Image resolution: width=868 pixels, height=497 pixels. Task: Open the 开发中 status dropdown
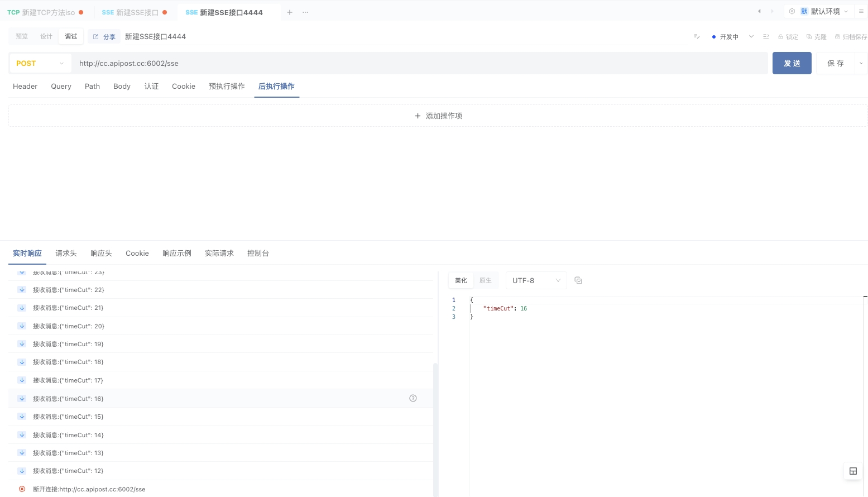click(x=732, y=37)
